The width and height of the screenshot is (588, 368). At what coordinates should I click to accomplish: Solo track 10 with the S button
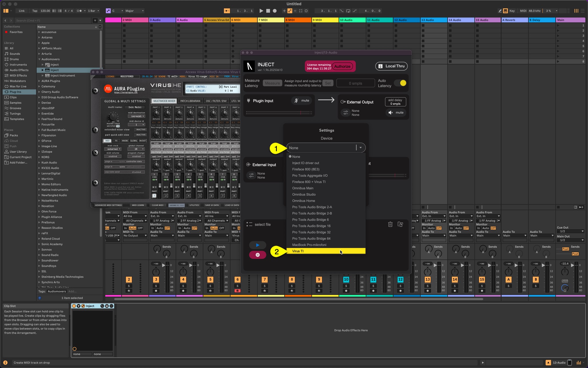click(346, 286)
